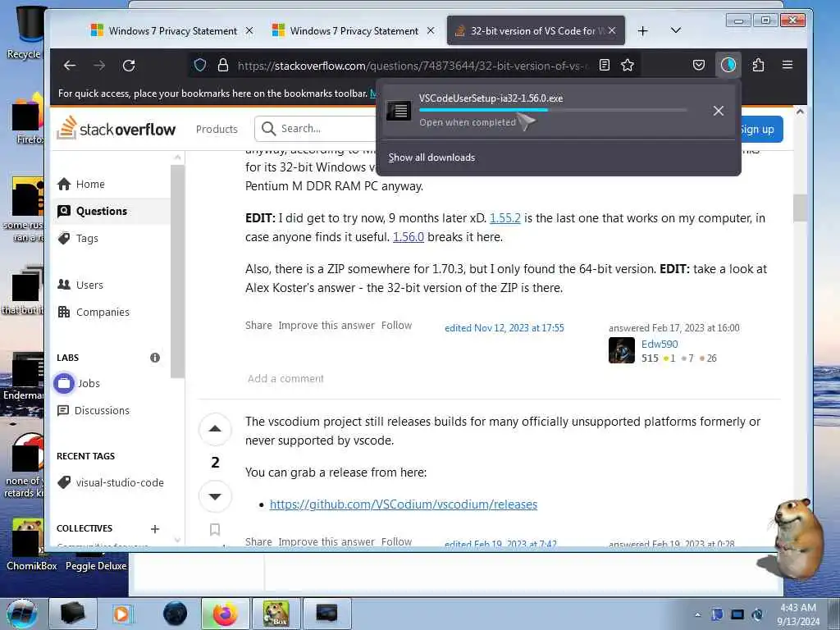Open Discussions in the sidebar
Screen dimensions: 840x630
click(102, 410)
